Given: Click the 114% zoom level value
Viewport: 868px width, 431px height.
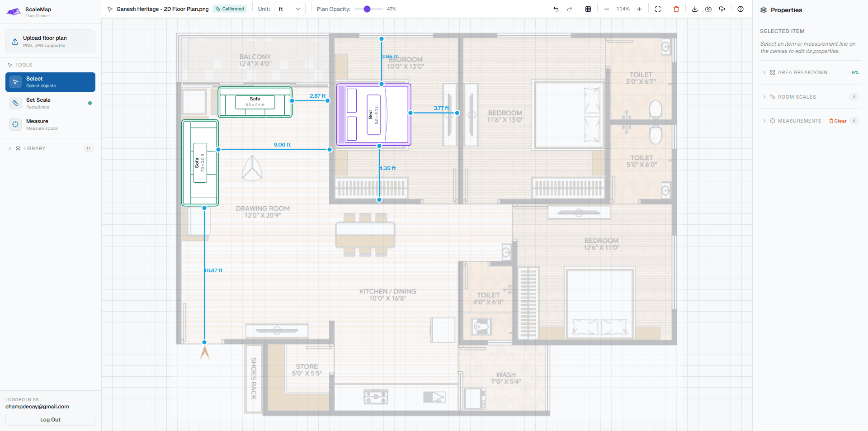Looking at the screenshot, I should coord(623,9).
